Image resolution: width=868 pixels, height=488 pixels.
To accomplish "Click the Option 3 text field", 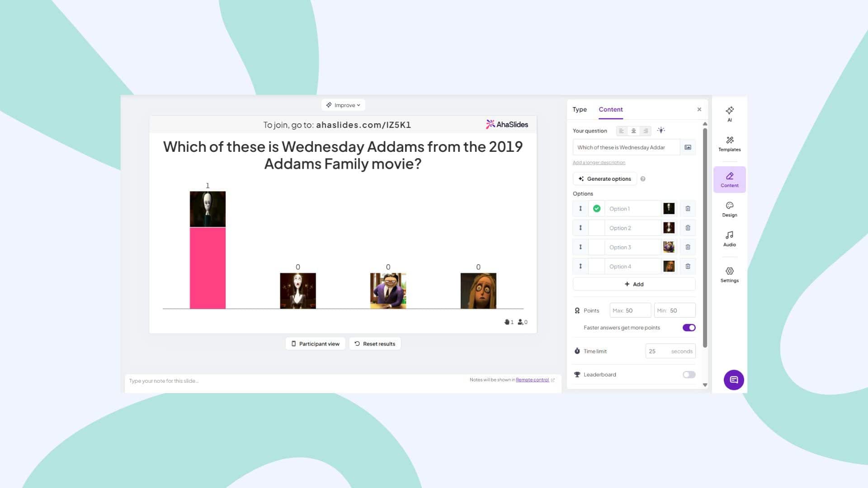I will point(632,247).
